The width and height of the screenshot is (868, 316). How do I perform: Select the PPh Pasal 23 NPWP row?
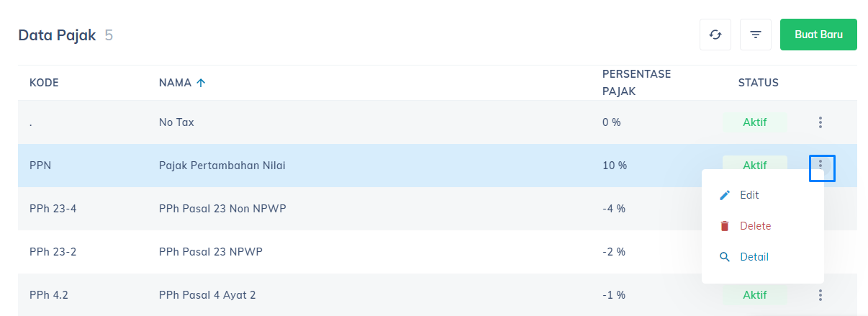tap(360, 252)
